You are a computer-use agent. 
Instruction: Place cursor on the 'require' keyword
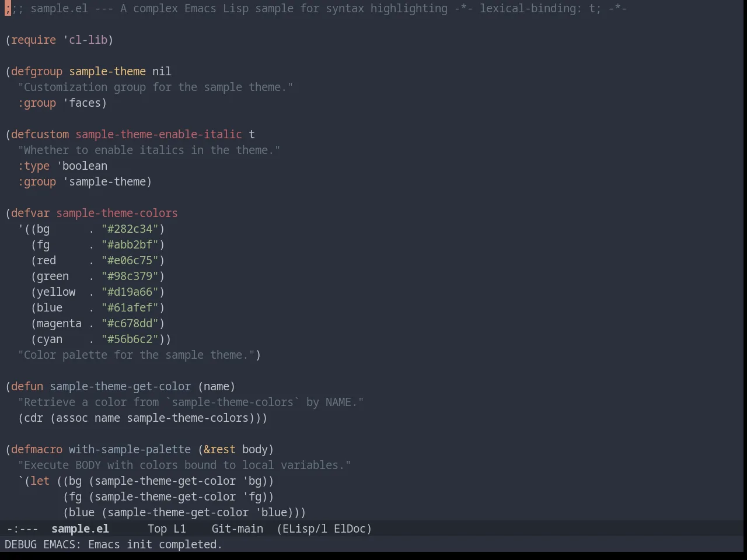click(x=33, y=40)
